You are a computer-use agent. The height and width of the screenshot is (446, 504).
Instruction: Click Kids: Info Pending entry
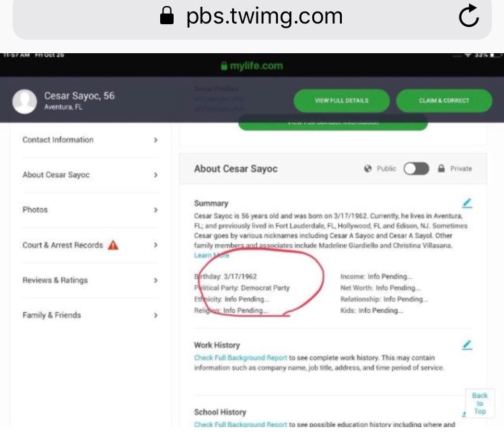[x=371, y=310]
